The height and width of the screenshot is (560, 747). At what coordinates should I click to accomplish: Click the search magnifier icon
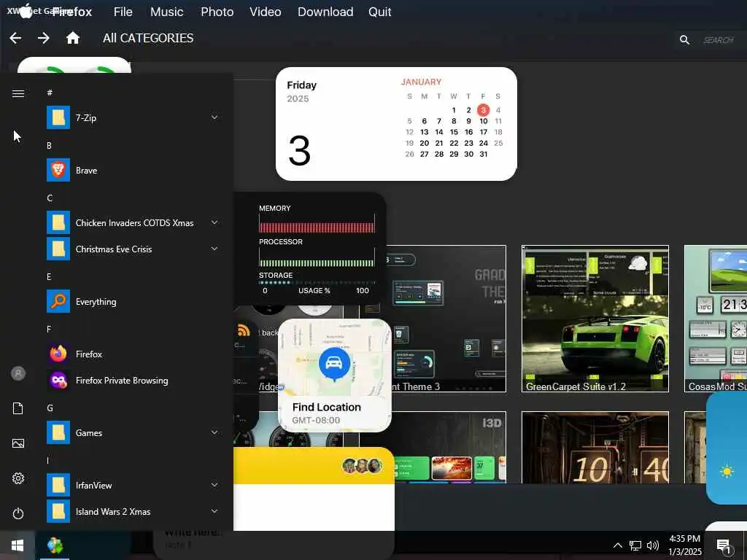coord(684,40)
